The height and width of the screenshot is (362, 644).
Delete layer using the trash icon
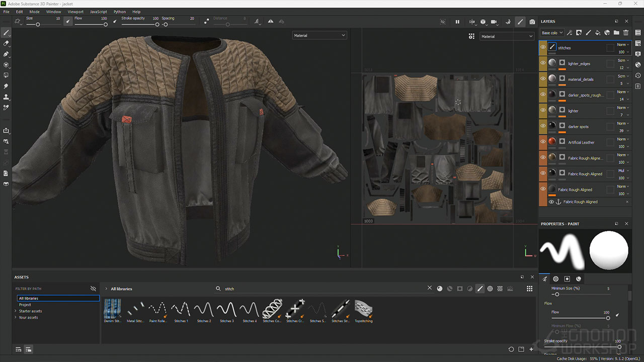coord(626,33)
